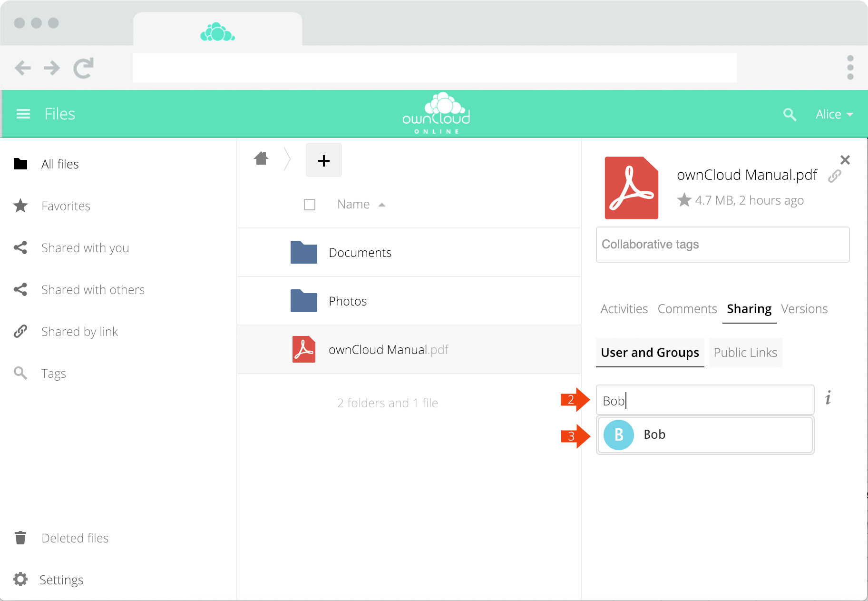The height and width of the screenshot is (601, 868).
Task: Reload the page in the browser
Action: click(83, 68)
